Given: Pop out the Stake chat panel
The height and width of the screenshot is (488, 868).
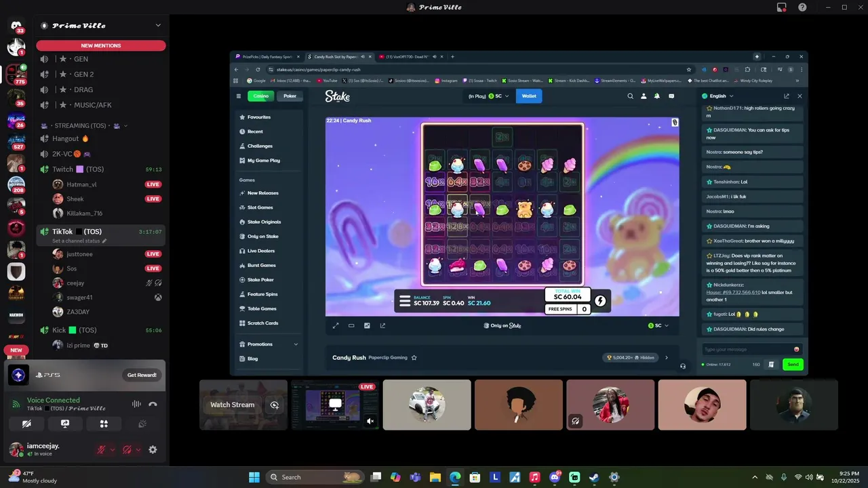Looking at the screenshot, I should click(x=787, y=96).
